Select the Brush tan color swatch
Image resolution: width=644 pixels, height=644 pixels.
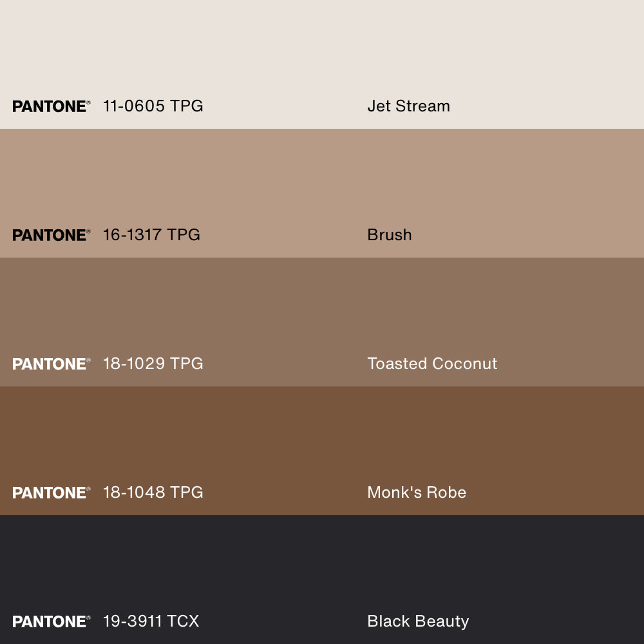[x=322, y=180]
